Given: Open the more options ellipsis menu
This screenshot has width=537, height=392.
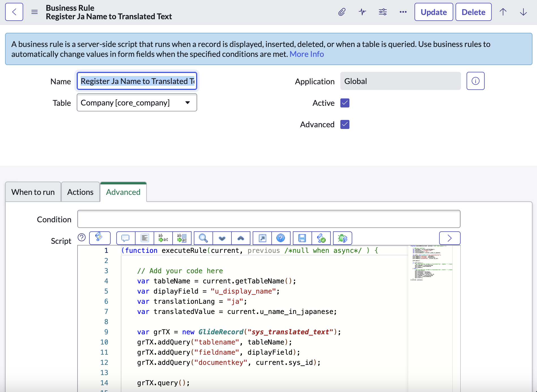Looking at the screenshot, I should point(403,12).
